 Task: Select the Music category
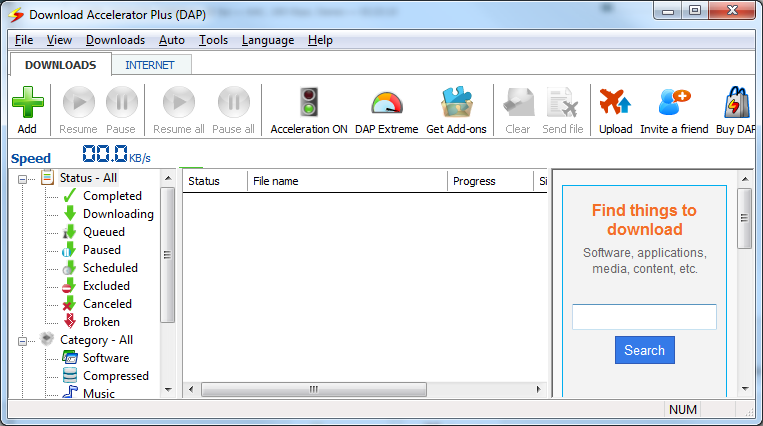point(99,393)
